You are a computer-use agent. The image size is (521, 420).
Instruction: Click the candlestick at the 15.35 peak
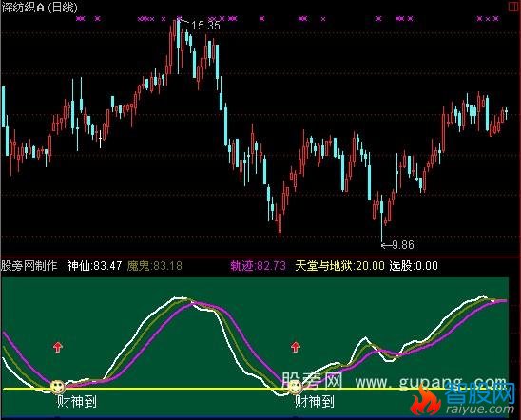pyautogui.click(x=179, y=45)
